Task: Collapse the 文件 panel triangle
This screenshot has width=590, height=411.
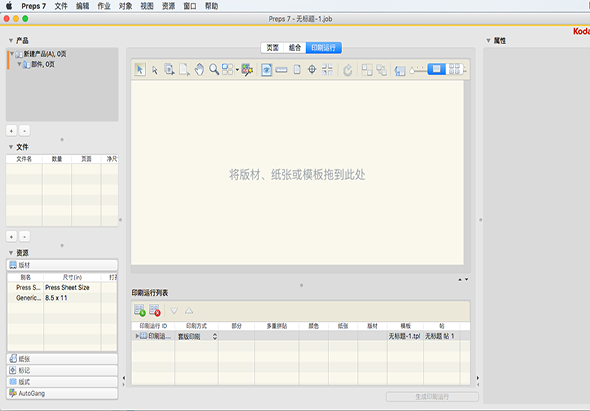Action: (x=11, y=147)
